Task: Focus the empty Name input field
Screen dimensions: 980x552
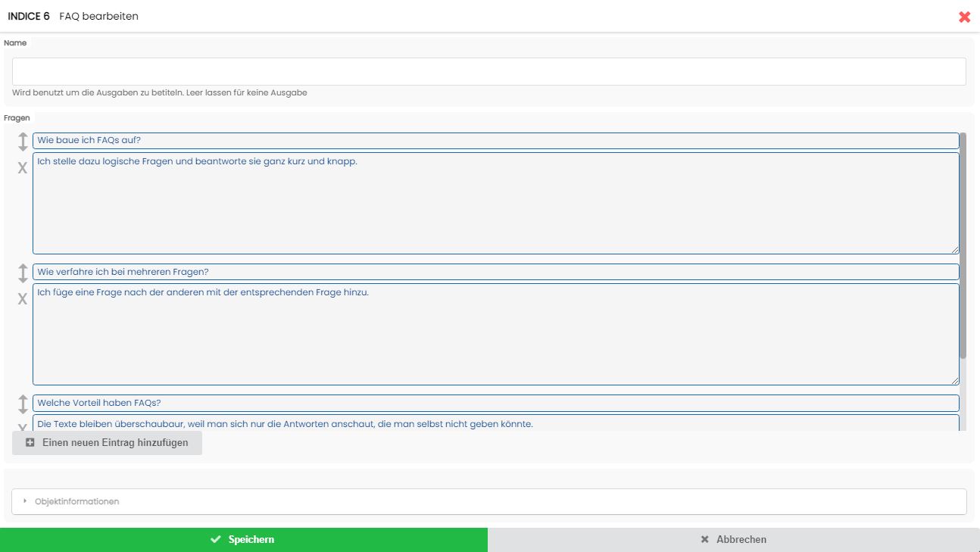Action: coord(488,71)
